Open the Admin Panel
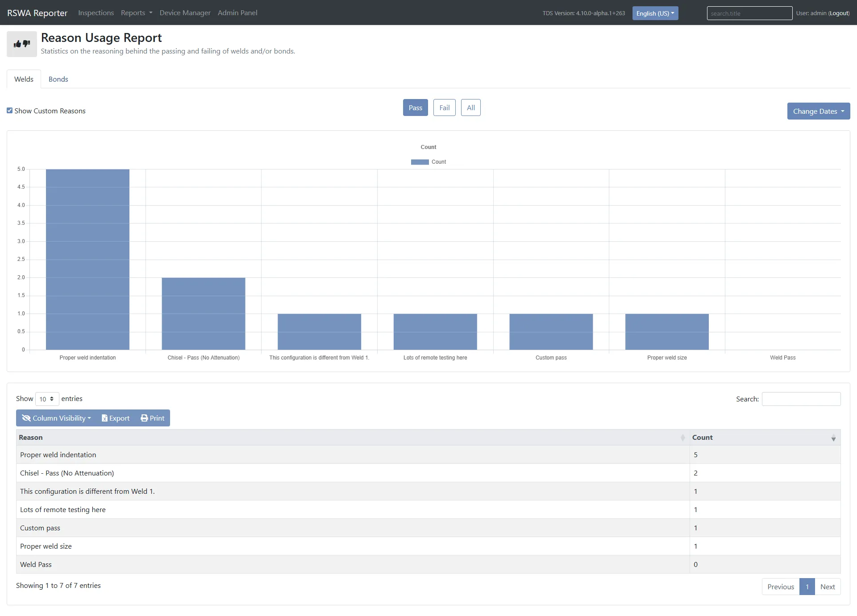 point(237,12)
